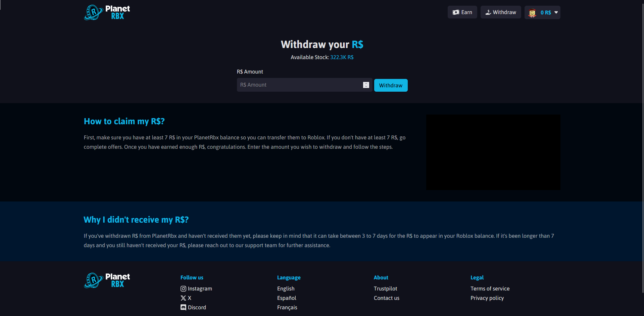The image size is (644, 316).
Task: Open the Earn page
Action: [x=462, y=12]
